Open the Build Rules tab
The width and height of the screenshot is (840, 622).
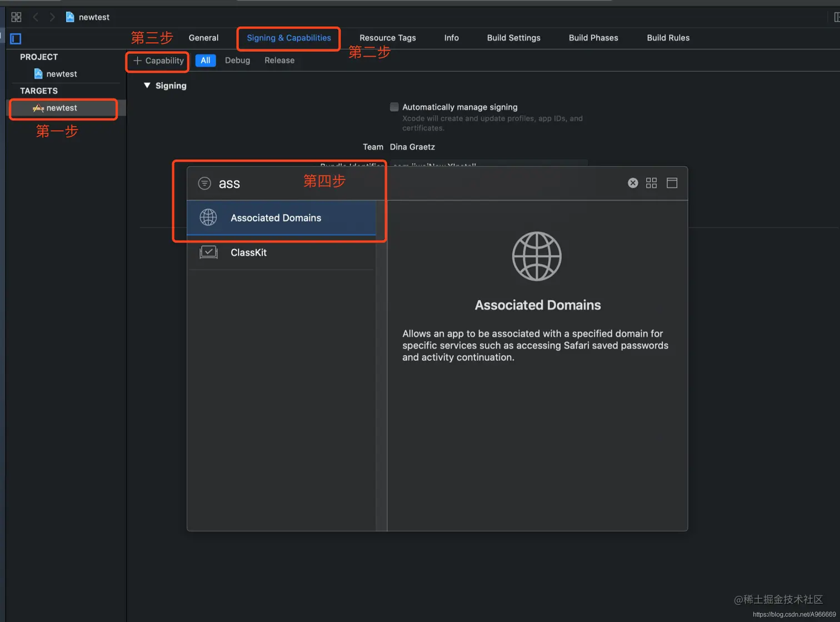(668, 38)
